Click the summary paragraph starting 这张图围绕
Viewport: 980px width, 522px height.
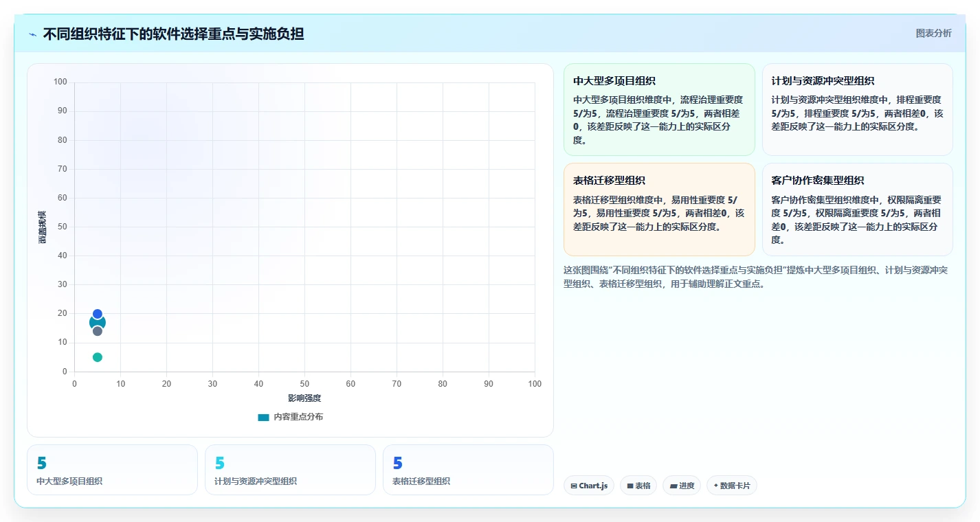click(756, 277)
